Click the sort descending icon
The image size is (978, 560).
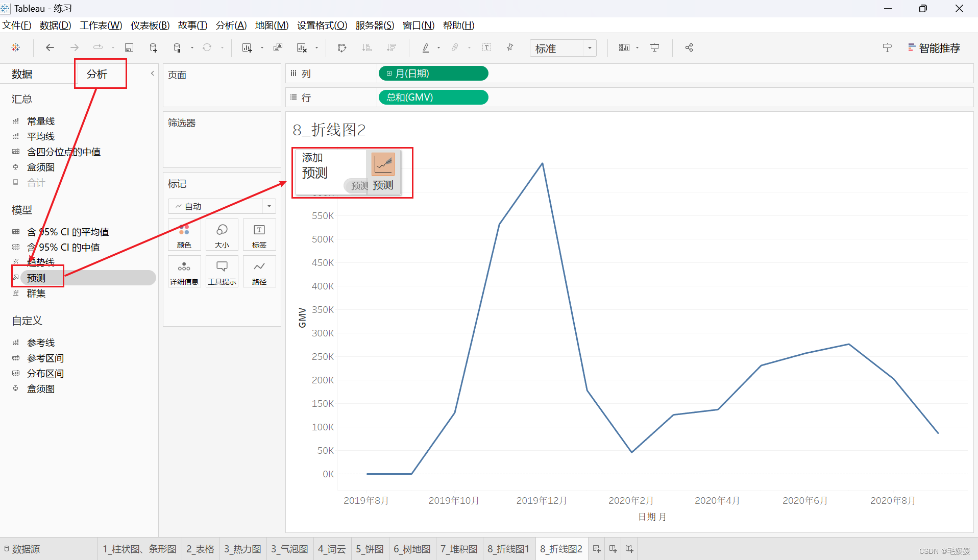(x=392, y=47)
